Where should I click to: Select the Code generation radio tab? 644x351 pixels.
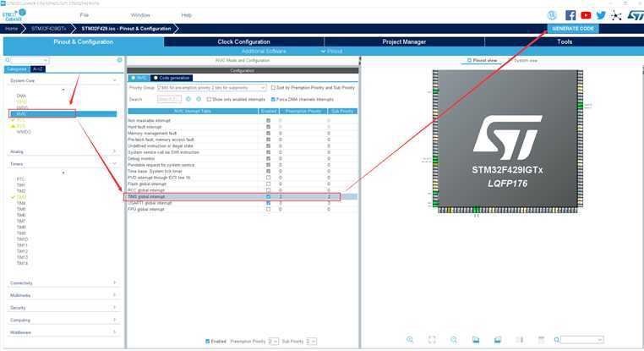click(172, 78)
